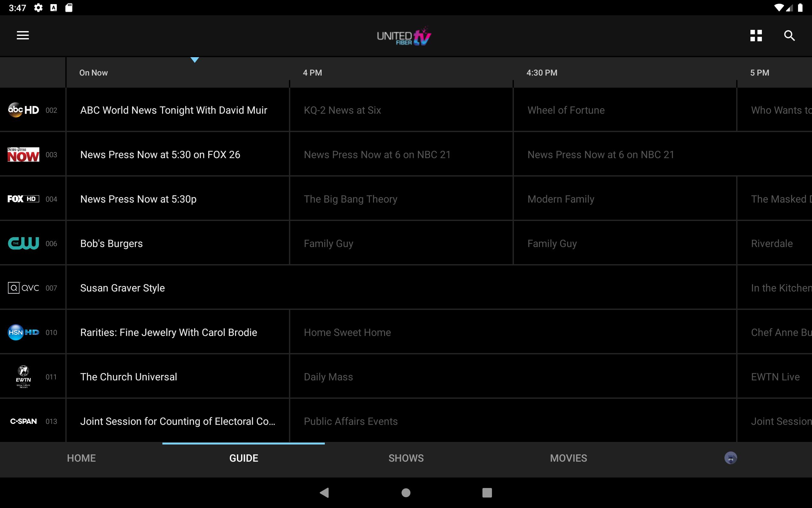The image size is (812, 508).
Task: Tap Android recent apps square button
Action: pyautogui.click(x=487, y=492)
